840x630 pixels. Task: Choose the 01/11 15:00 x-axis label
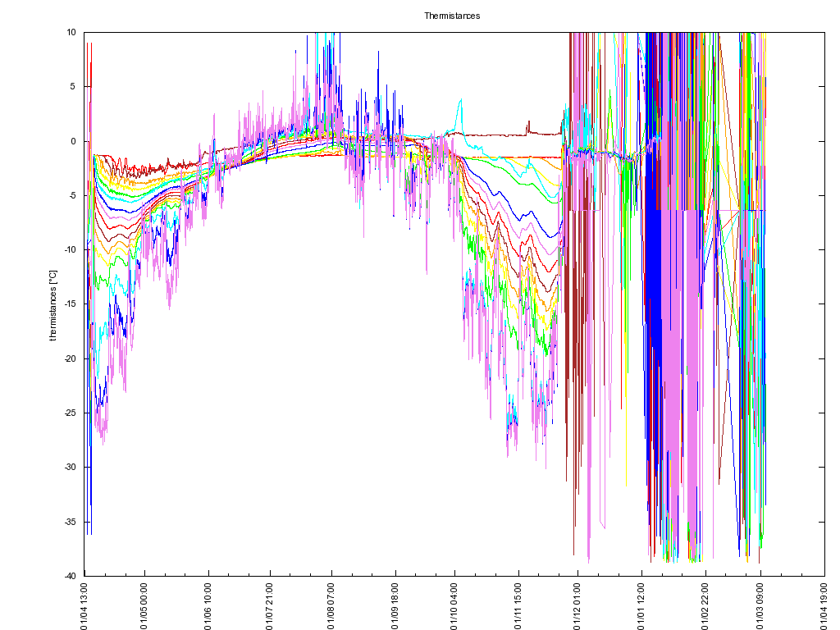click(x=518, y=605)
